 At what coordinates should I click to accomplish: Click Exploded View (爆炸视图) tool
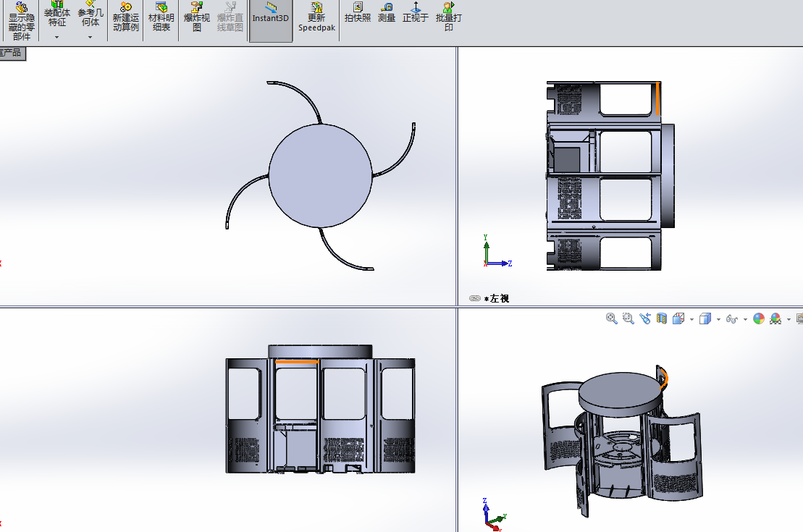pyautogui.click(x=197, y=17)
